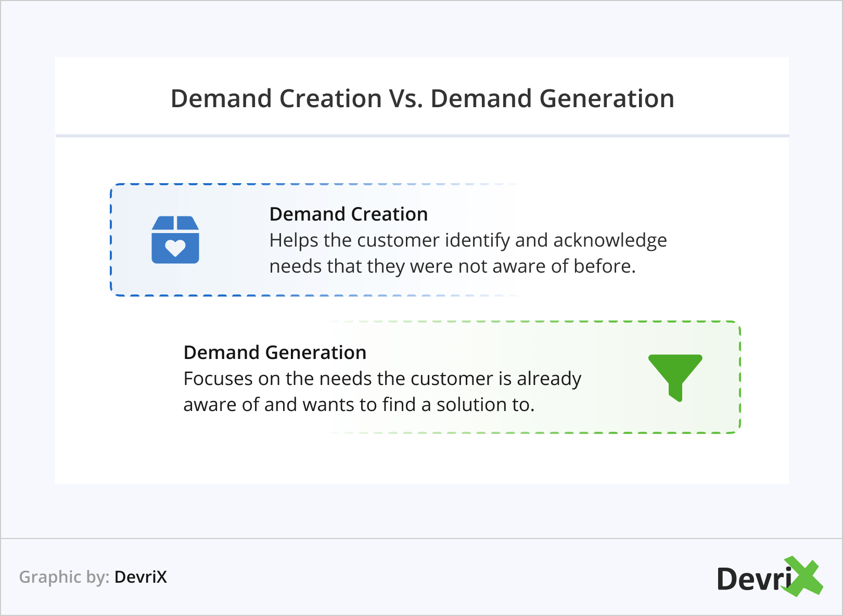Click the word "before." in the blue card

(605, 266)
